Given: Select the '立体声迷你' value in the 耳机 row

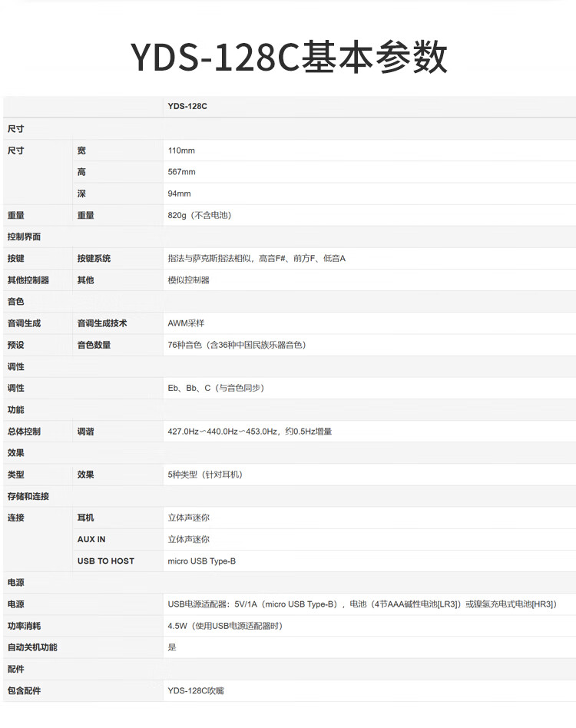Looking at the screenshot, I should 188,518.
